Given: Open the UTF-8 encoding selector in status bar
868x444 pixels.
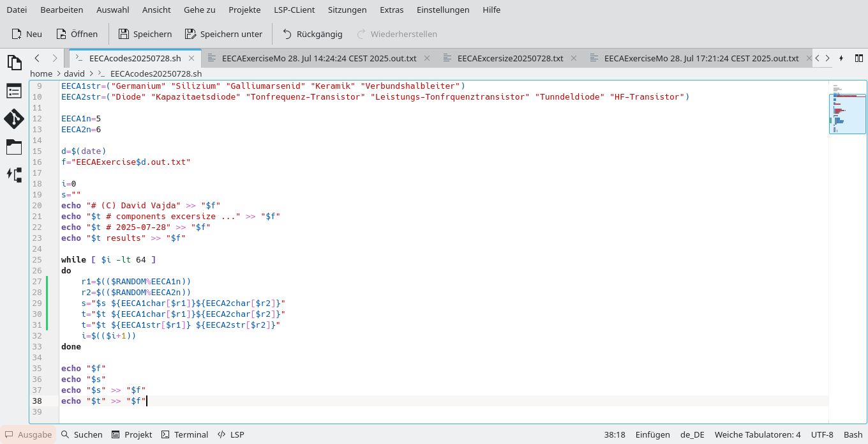Looking at the screenshot, I should tap(822, 434).
